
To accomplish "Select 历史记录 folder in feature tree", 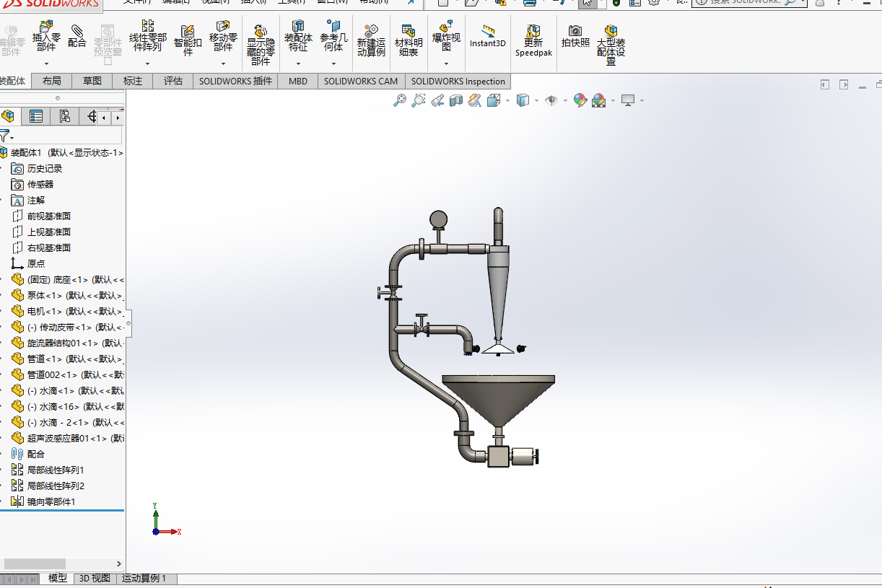I will (37, 169).
